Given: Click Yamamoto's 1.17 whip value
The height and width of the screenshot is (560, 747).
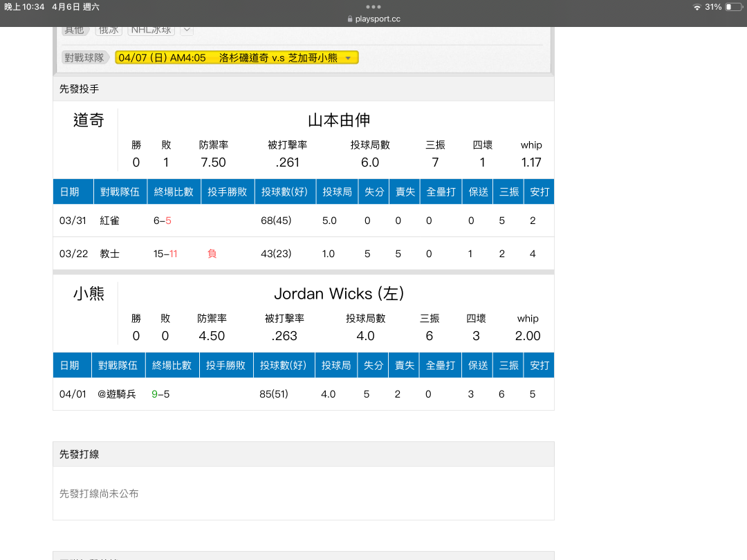Looking at the screenshot, I should click(x=531, y=162).
